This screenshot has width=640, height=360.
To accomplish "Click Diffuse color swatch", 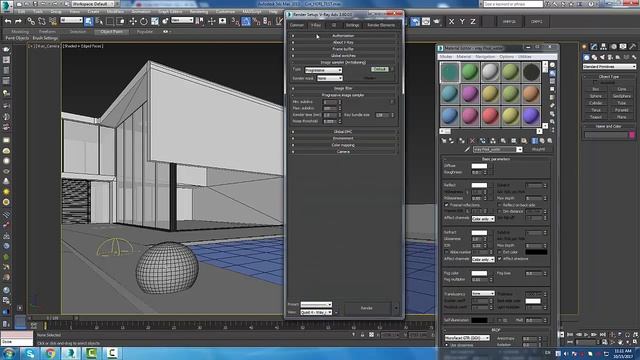I will [x=479, y=166].
